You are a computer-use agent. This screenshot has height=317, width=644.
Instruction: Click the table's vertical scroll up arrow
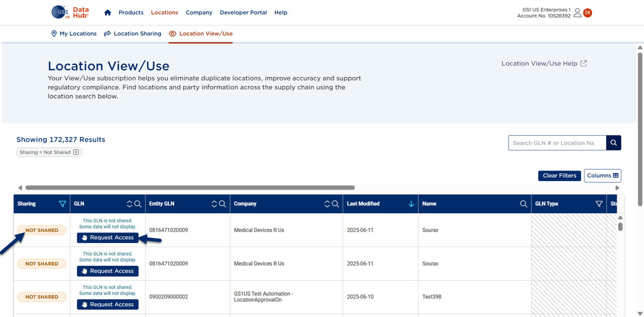click(620, 218)
